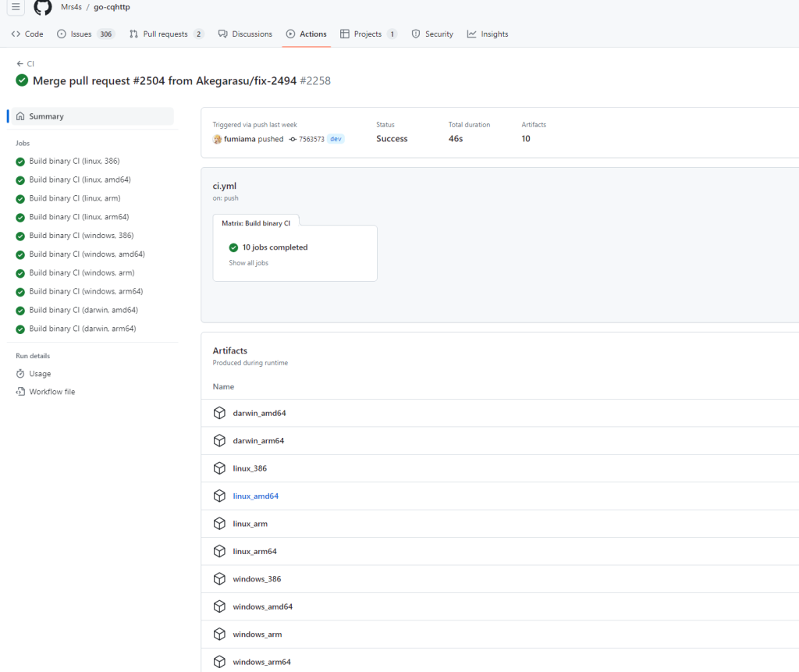Select the Summary sidebar item
Image resolution: width=799 pixels, height=672 pixels.
coord(46,116)
